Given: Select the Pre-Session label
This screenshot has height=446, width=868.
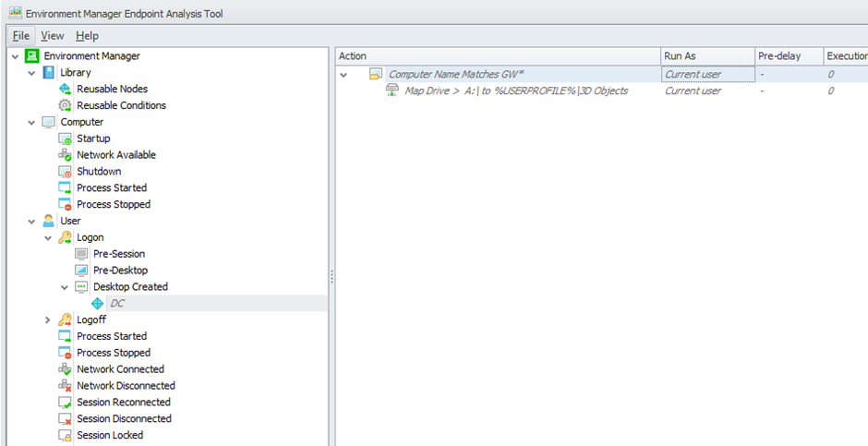Looking at the screenshot, I should tap(119, 253).
